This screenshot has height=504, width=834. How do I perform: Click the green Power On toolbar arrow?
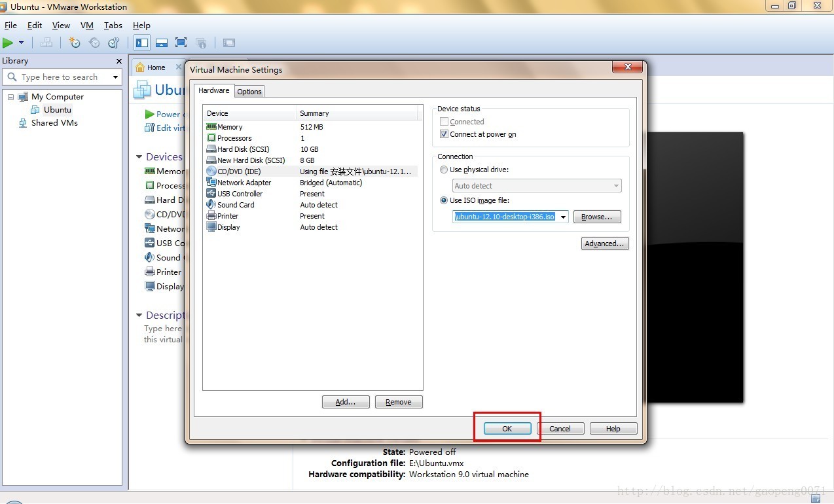[8, 43]
